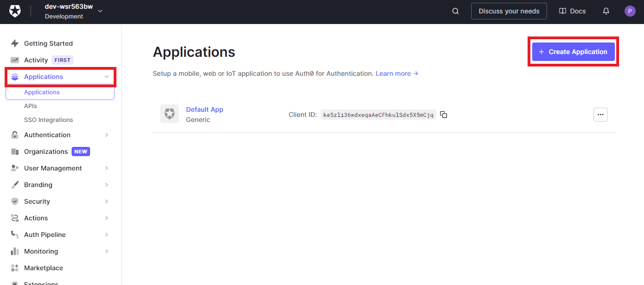Select the Getting Started rocket icon

[x=14, y=43]
